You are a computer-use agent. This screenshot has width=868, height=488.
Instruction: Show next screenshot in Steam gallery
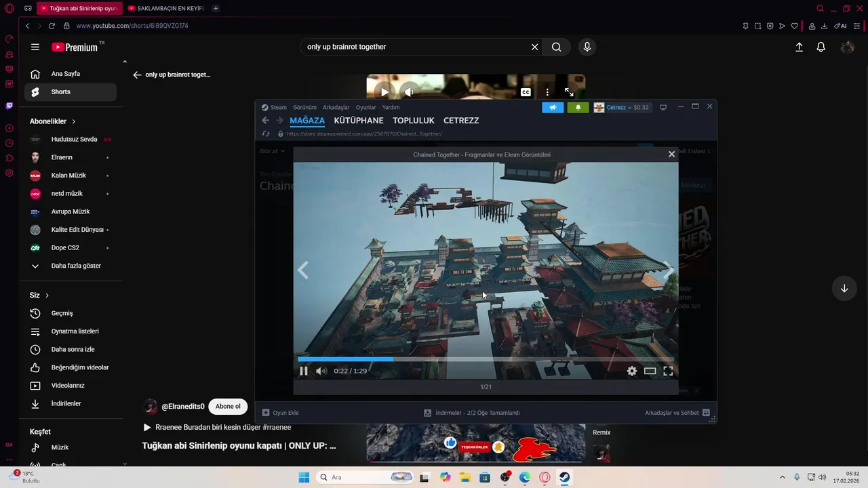668,270
